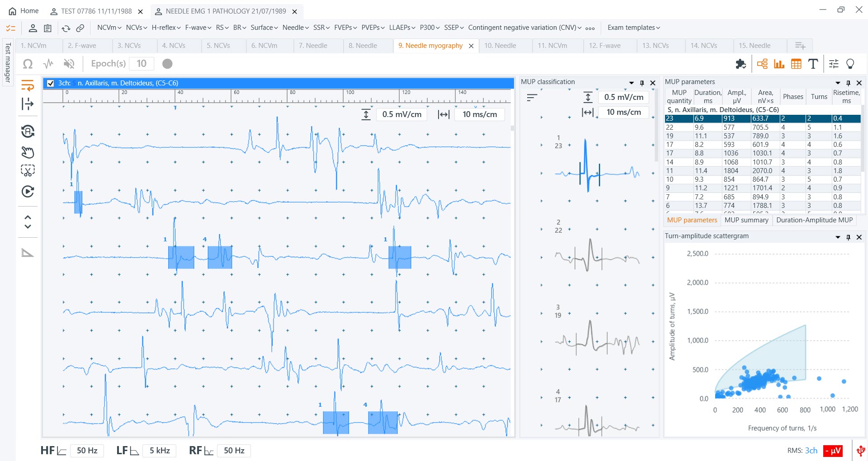The width and height of the screenshot is (868, 461).
Task: Uncheck the 3ch Deltoideus channel checkbox
Action: tap(51, 83)
